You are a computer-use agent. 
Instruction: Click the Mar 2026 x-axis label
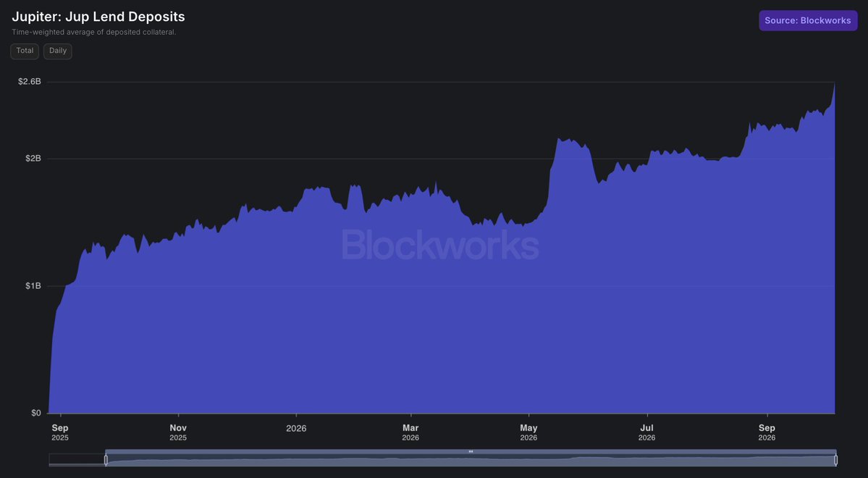(410, 432)
